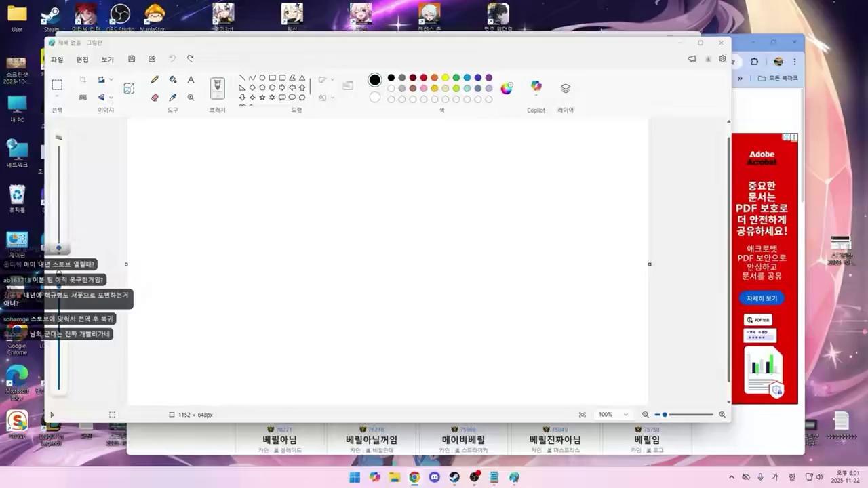
Task: Toggle fit to window view
Action: click(x=583, y=415)
